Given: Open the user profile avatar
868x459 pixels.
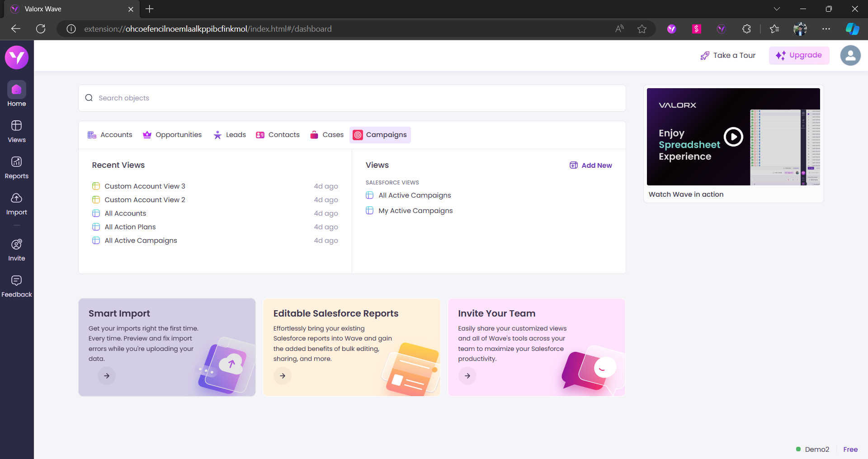Looking at the screenshot, I should click(850, 56).
